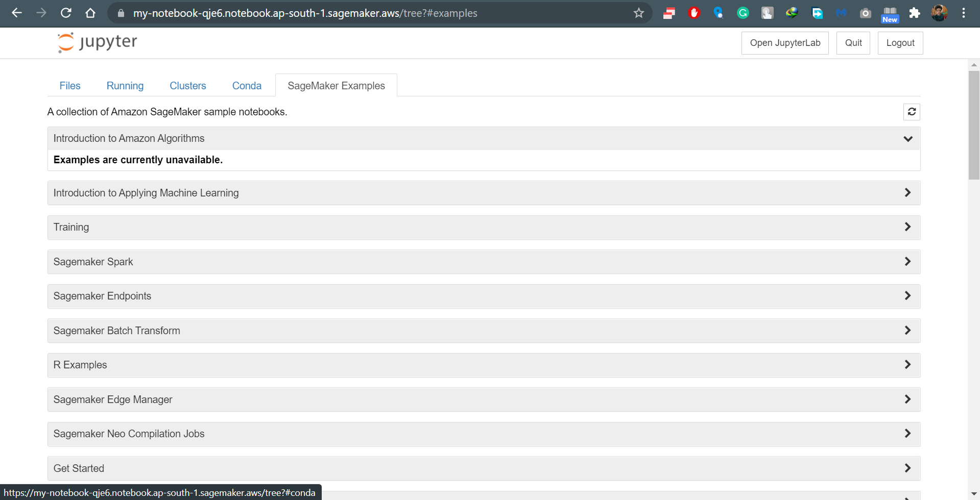980x500 pixels.
Task: Click the vertical scrollbar thumb
Action: tap(974, 125)
